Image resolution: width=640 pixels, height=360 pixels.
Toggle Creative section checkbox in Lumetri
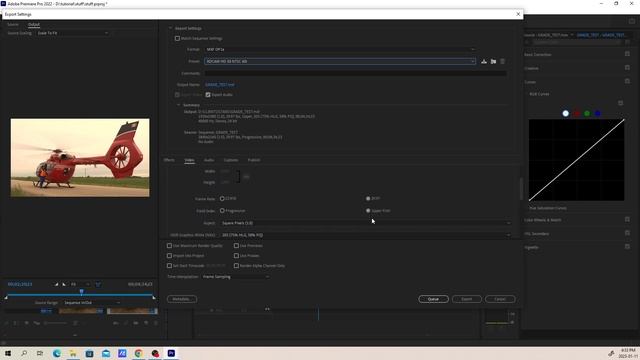coord(627,68)
